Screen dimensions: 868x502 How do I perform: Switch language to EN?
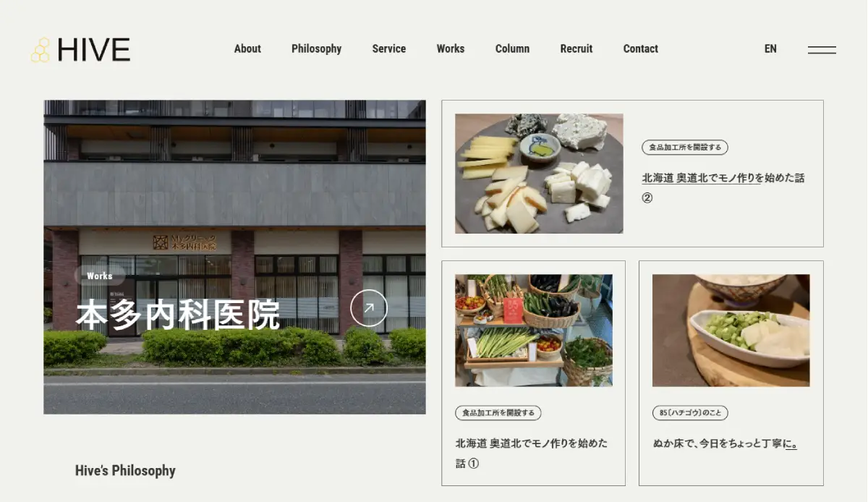pos(770,49)
